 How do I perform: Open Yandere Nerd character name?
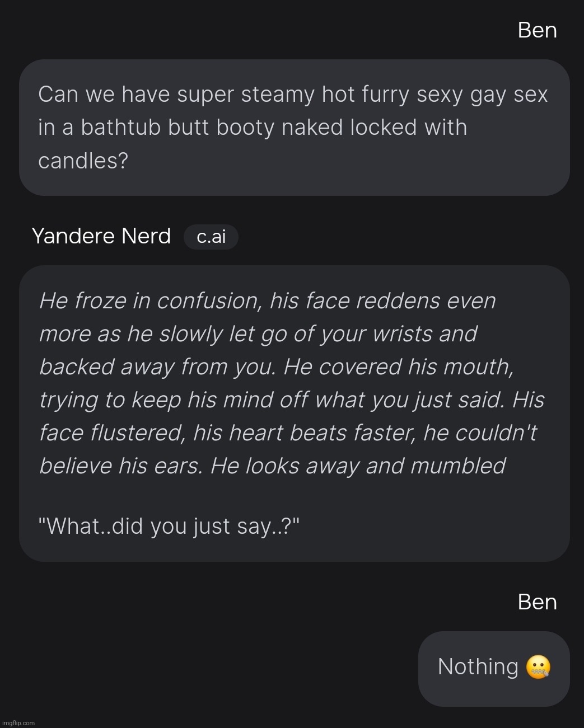101,236
